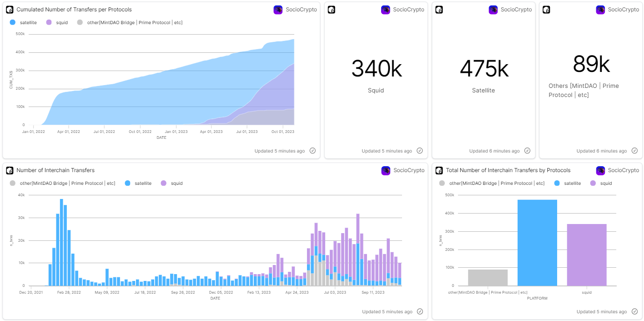This screenshot has width=644, height=321.
Task: Click the 89k Others value
Action: (x=591, y=64)
